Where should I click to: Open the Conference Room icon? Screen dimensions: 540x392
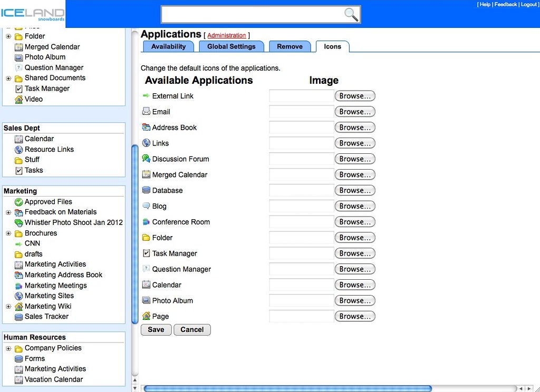tap(145, 222)
